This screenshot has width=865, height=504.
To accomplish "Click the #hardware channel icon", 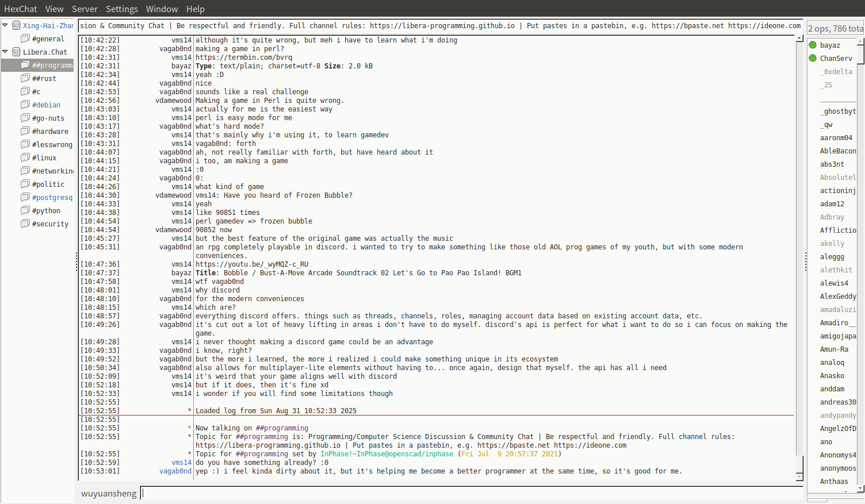I will tap(25, 131).
